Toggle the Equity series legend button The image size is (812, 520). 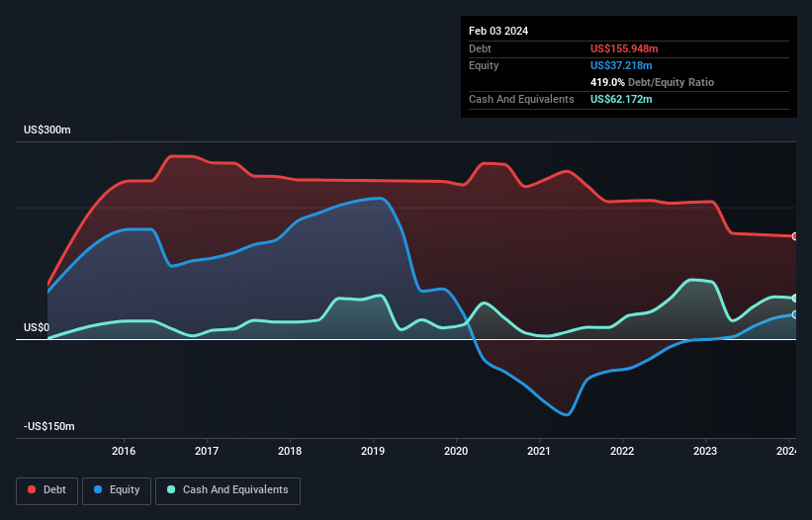click(x=117, y=490)
